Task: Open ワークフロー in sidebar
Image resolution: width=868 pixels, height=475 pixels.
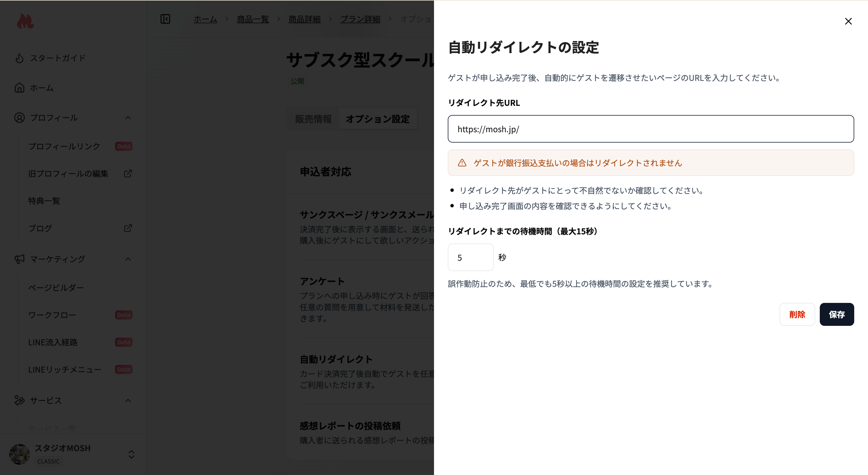Action: coord(52,315)
